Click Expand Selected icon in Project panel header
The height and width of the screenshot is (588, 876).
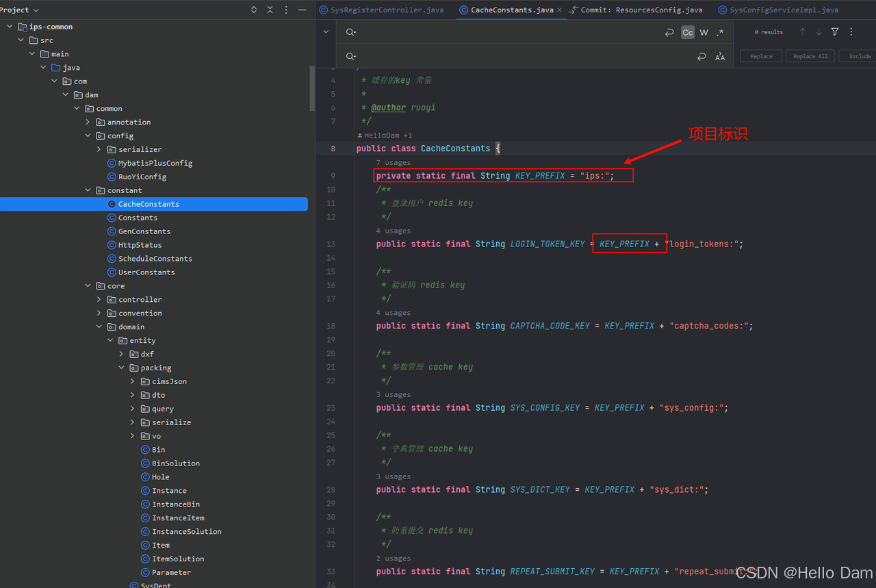tap(254, 10)
